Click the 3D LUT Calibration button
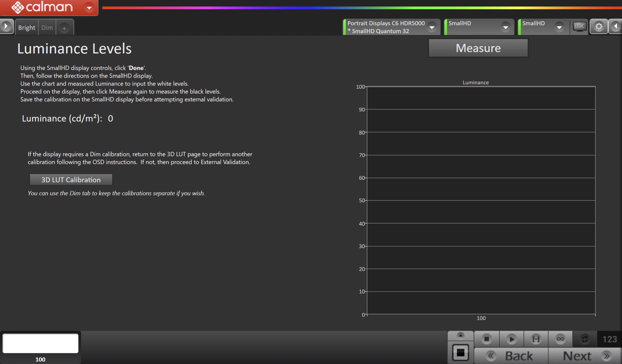The height and width of the screenshot is (364, 622). (71, 180)
